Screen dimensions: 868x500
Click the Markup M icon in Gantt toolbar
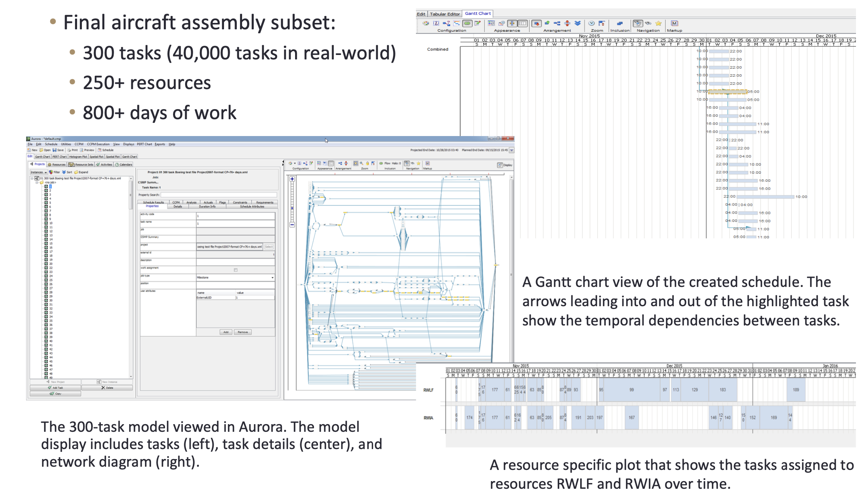[x=674, y=23]
